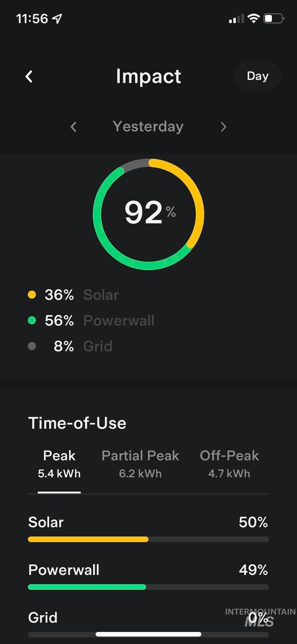Tap the yellow Solar 50% progress bar
This screenshot has height=644, width=297.
148,539
